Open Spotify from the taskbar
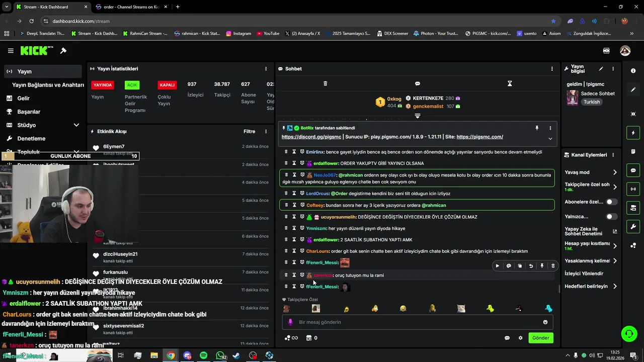The height and width of the screenshot is (362, 644). (203, 355)
